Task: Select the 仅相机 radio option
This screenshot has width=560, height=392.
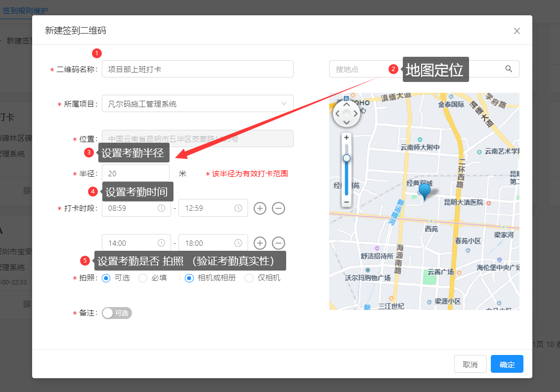Action: pyautogui.click(x=249, y=278)
